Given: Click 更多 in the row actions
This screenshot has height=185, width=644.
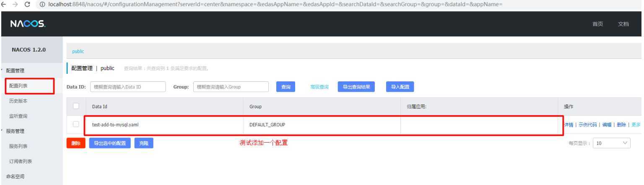Looking at the screenshot, I should click(x=636, y=125).
